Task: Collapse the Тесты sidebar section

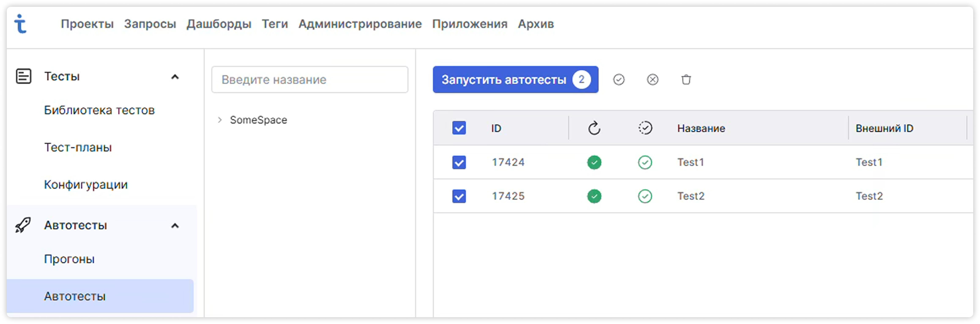Action: pyautogui.click(x=175, y=77)
